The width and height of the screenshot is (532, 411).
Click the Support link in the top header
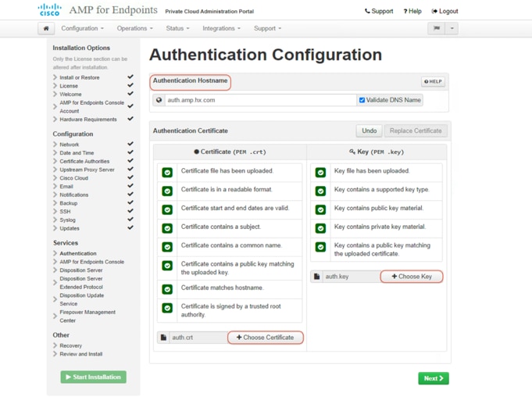pos(379,11)
